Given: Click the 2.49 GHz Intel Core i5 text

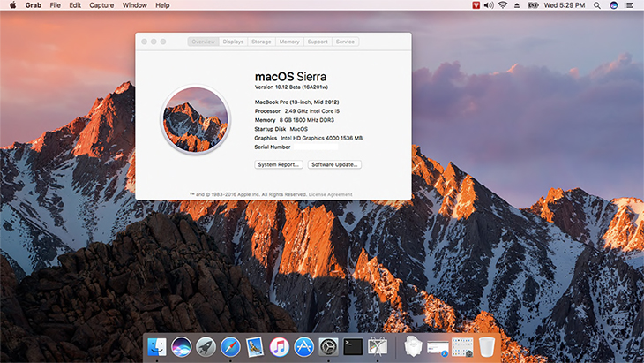Looking at the screenshot, I should pos(312,111).
